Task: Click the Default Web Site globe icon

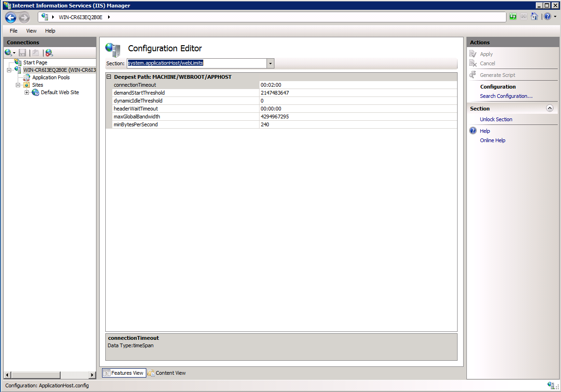Action: pyautogui.click(x=35, y=92)
